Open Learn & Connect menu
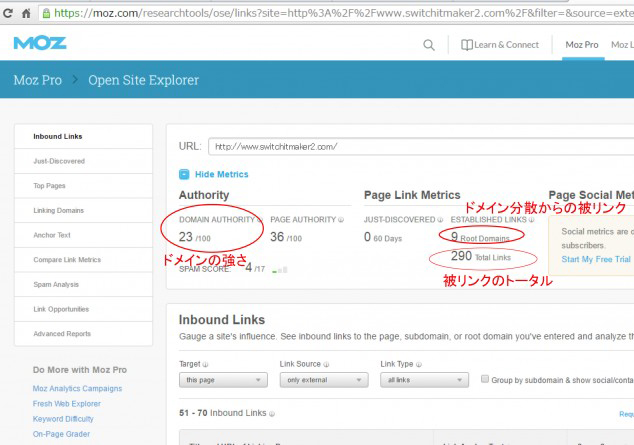The height and width of the screenshot is (445, 634). [500, 45]
